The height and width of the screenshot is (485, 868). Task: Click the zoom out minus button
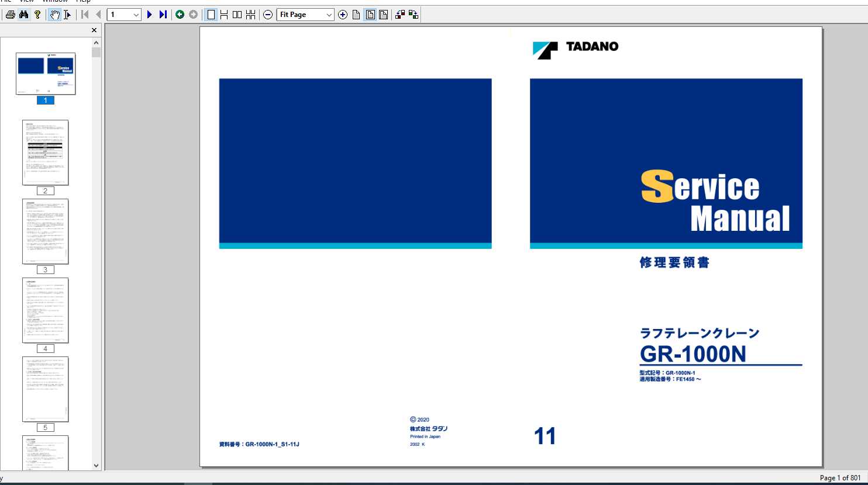pos(268,15)
